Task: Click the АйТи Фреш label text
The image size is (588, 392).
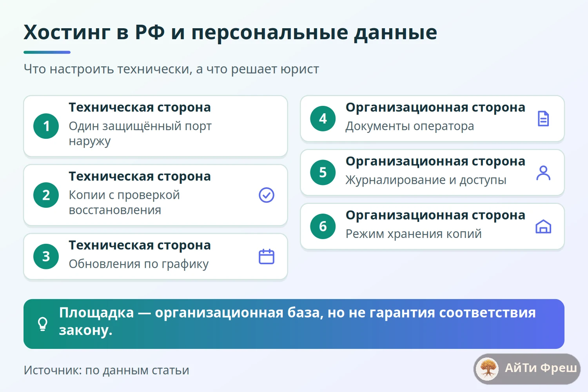Action: [541, 368]
